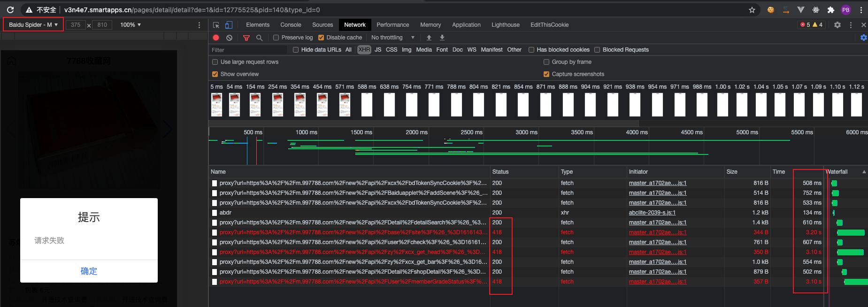Click the record network log button
Screen dimensions: 868x307
[x=216, y=38]
